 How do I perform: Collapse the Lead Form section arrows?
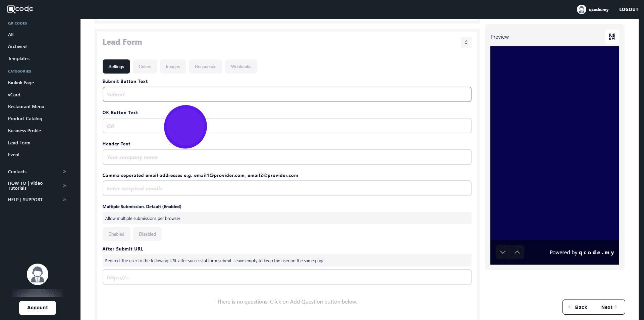click(466, 42)
